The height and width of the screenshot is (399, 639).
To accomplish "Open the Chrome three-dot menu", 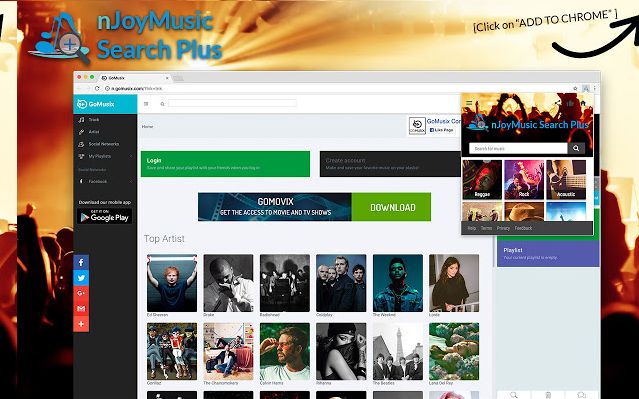I will click(x=595, y=88).
